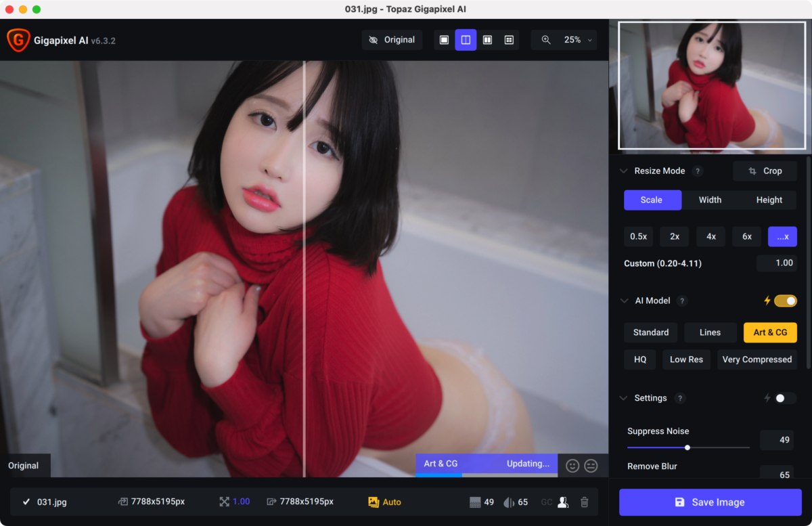This screenshot has height=526, width=812.
Task: Select the HQ AI model
Action: [640, 359]
